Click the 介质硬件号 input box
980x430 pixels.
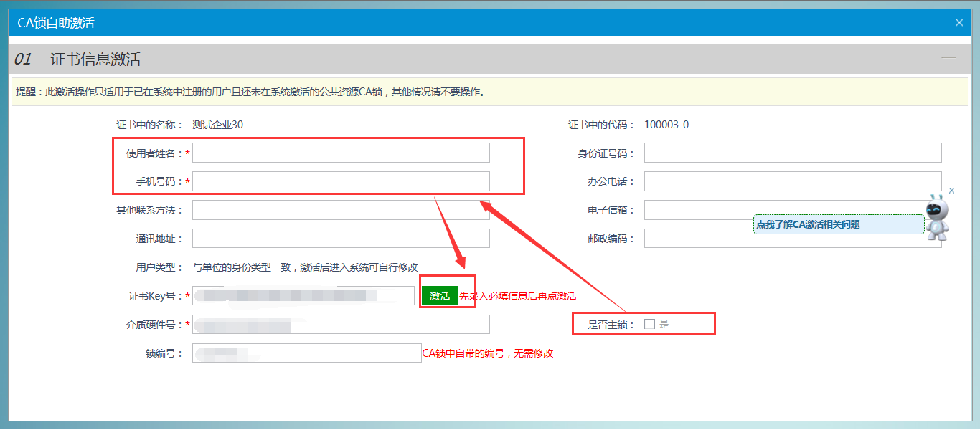pyautogui.click(x=341, y=325)
